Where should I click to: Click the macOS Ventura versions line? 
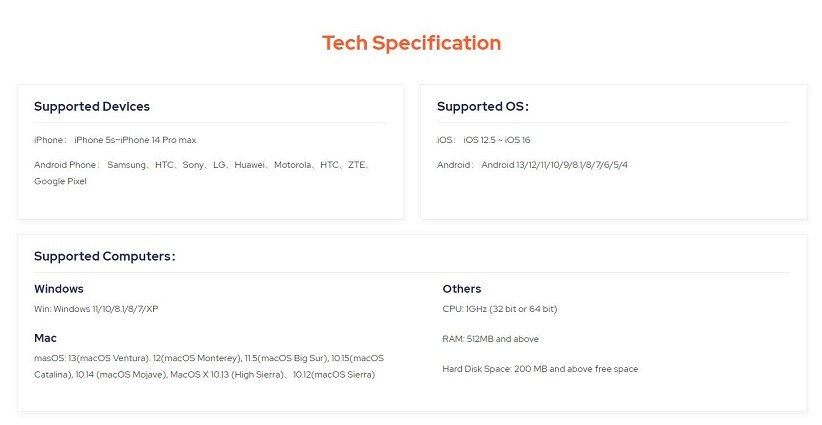(208, 358)
